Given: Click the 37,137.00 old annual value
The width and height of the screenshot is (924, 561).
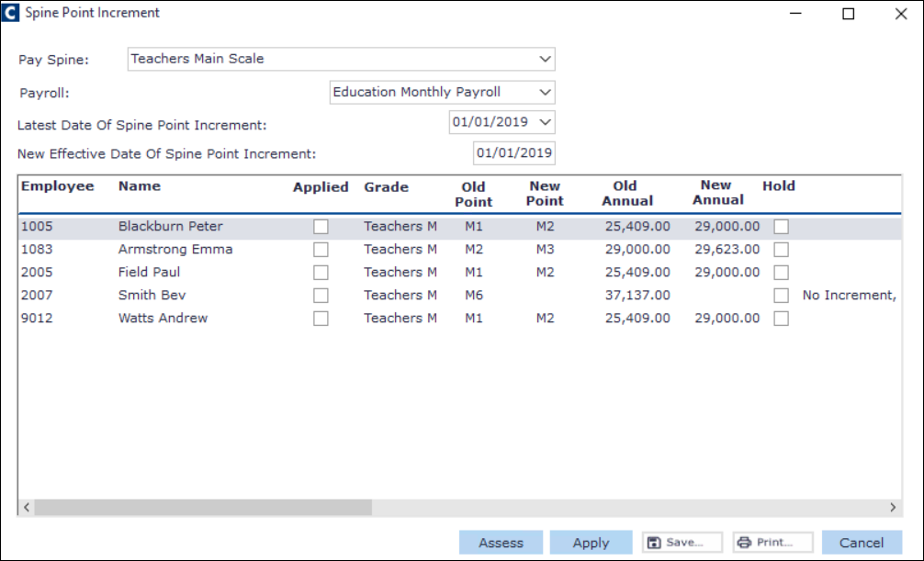Looking at the screenshot, I should pyautogui.click(x=637, y=296).
